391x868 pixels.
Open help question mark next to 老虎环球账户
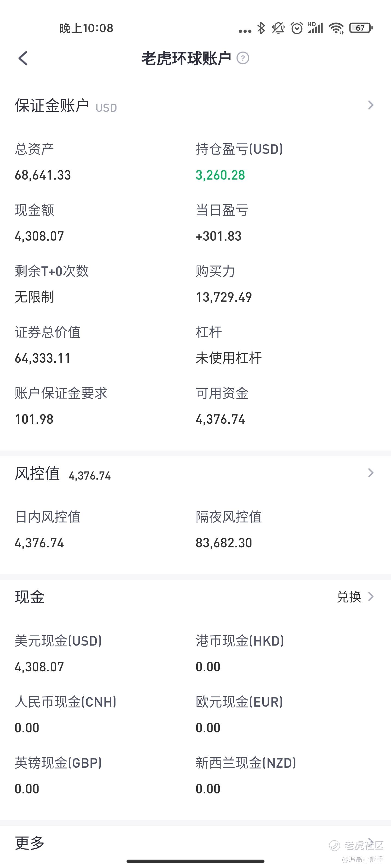pyautogui.click(x=243, y=58)
